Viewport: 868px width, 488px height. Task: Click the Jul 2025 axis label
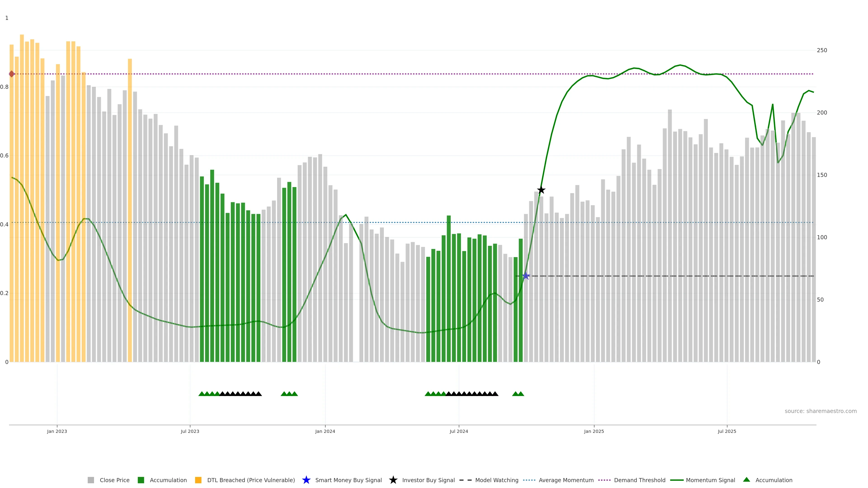727,431
